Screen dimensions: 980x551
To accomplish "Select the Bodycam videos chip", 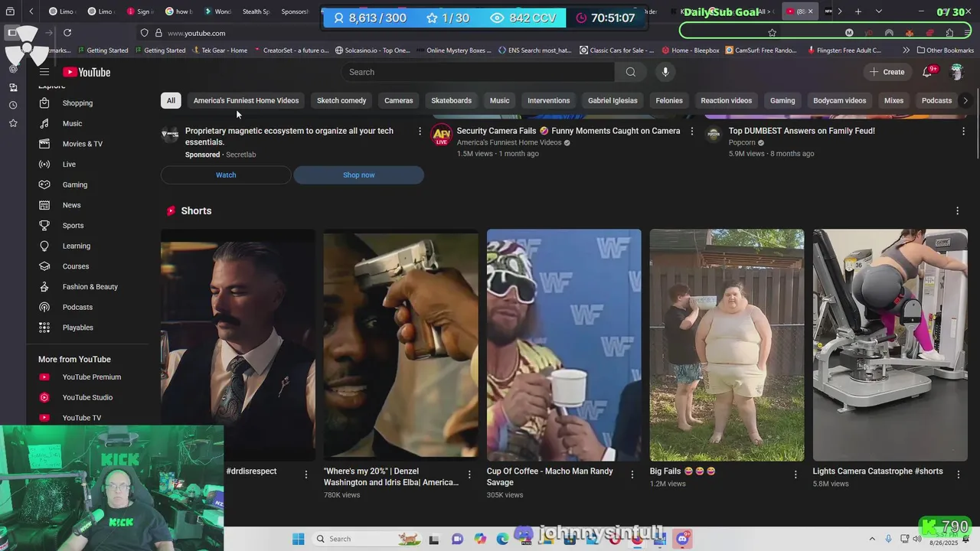I will (839, 100).
